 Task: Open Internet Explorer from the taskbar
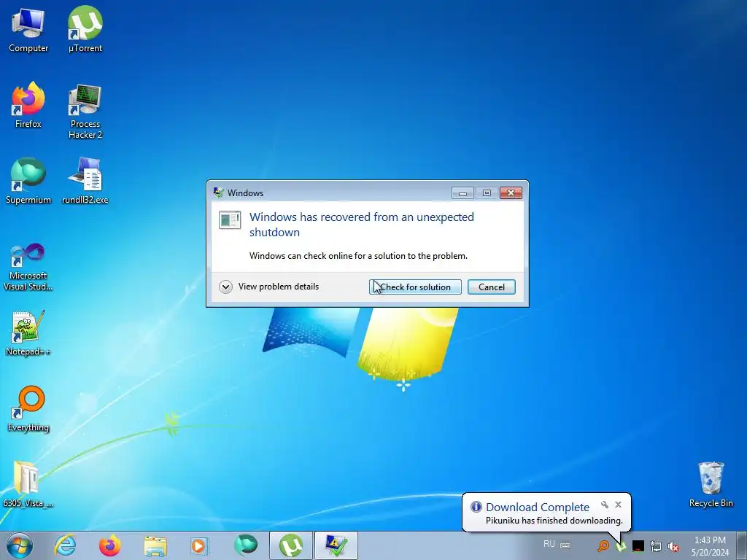pyautogui.click(x=65, y=545)
